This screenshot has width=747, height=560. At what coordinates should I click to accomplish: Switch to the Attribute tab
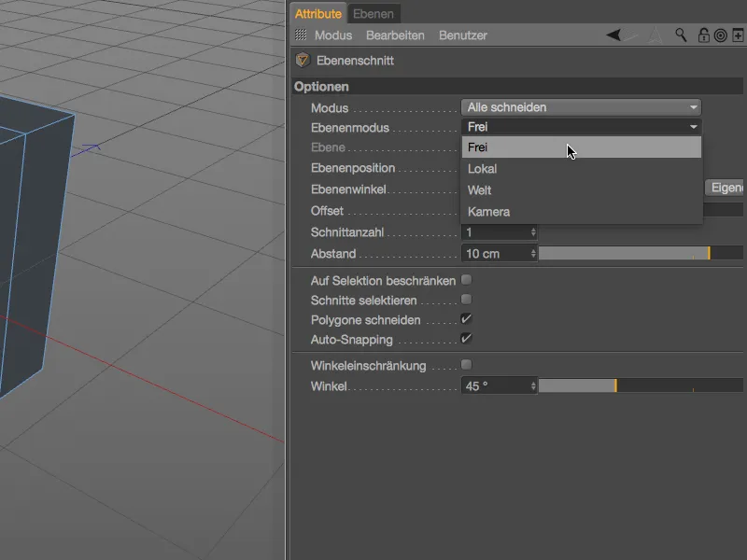(x=318, y=14)
